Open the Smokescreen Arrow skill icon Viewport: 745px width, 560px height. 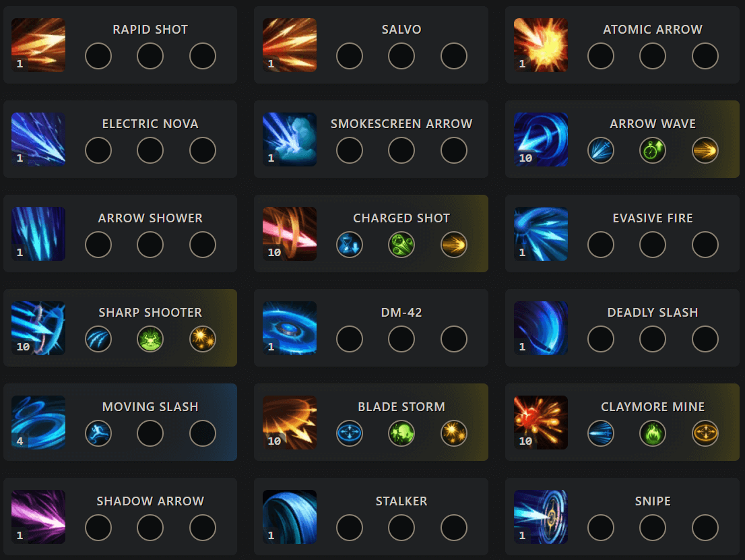(x=290, y=139)
